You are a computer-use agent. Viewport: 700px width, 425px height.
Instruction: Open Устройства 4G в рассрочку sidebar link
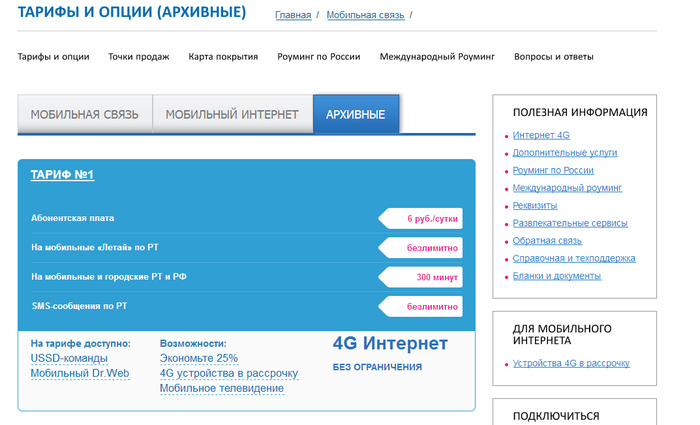pyautogui.click(x=571, y=363)
